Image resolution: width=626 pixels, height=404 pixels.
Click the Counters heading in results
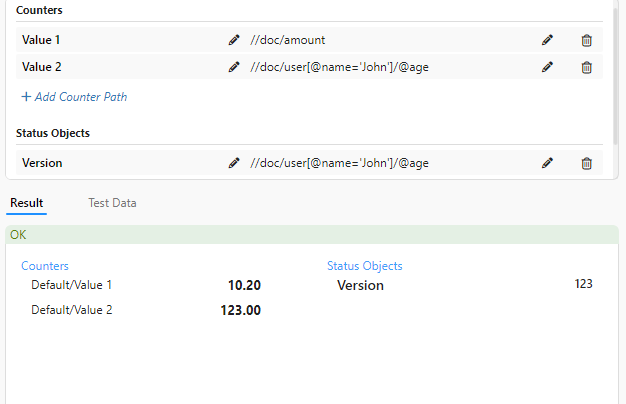(x=45, y=266)
